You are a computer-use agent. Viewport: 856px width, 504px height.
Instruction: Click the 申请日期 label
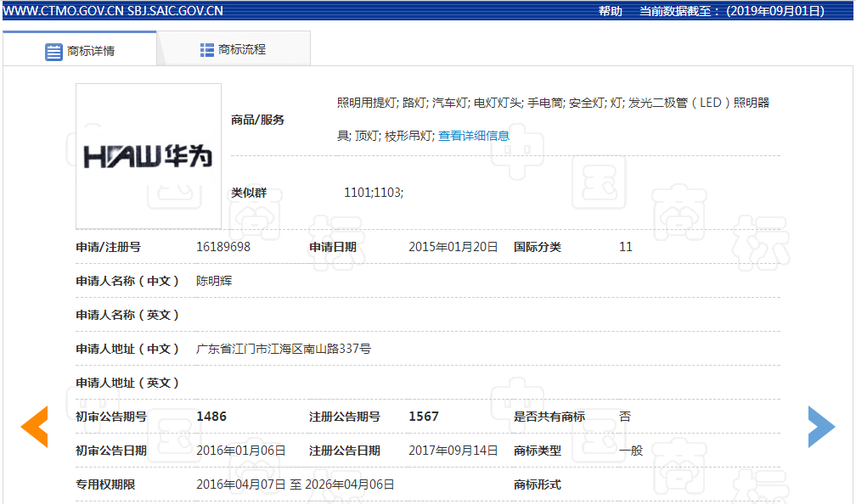tap(333, 247)
